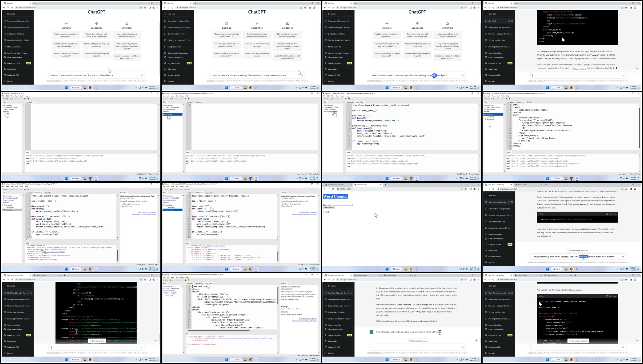Show hidden tray icons in 12:20 PM taskbar
This screenshot has height=364, width=643.
point(457,269)
